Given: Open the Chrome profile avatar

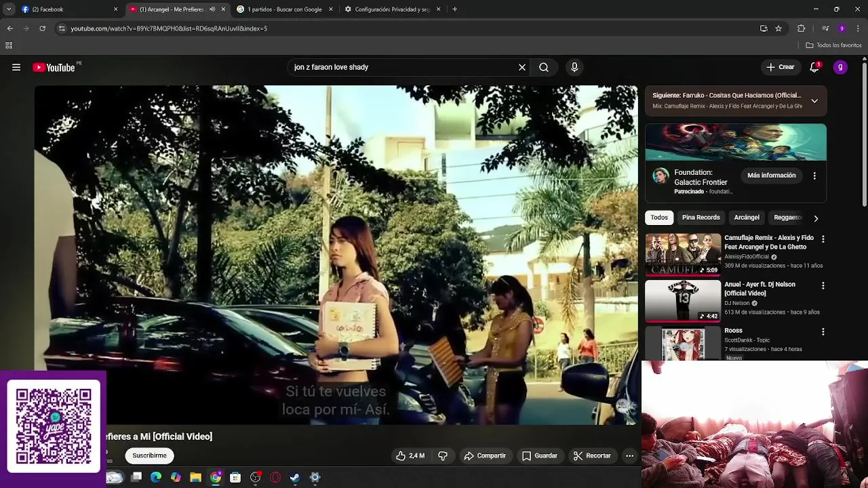Looking at the screenshot, I should pyautogui.click(x=842, y=28).
